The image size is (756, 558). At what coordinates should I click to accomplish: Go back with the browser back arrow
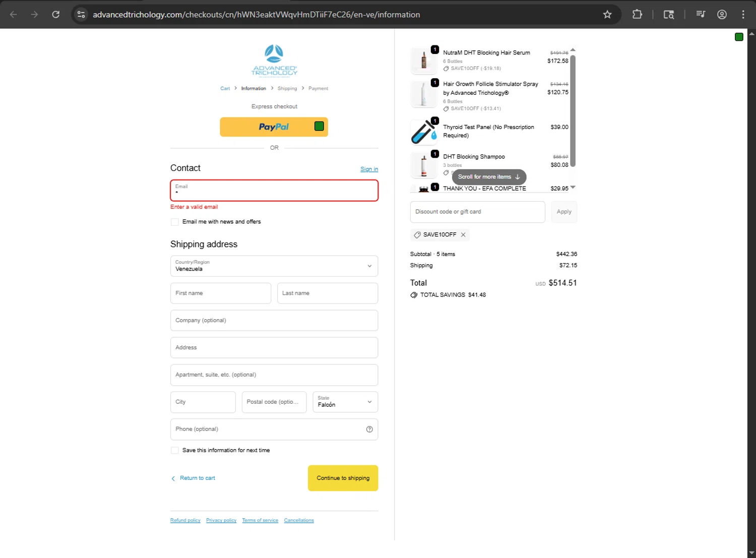coord(14,15)
